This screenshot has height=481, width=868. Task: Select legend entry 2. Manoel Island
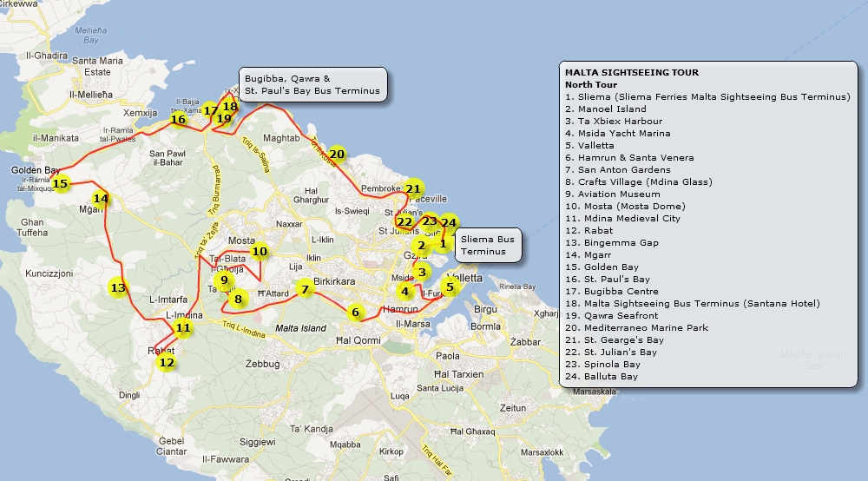pos(606,109)
